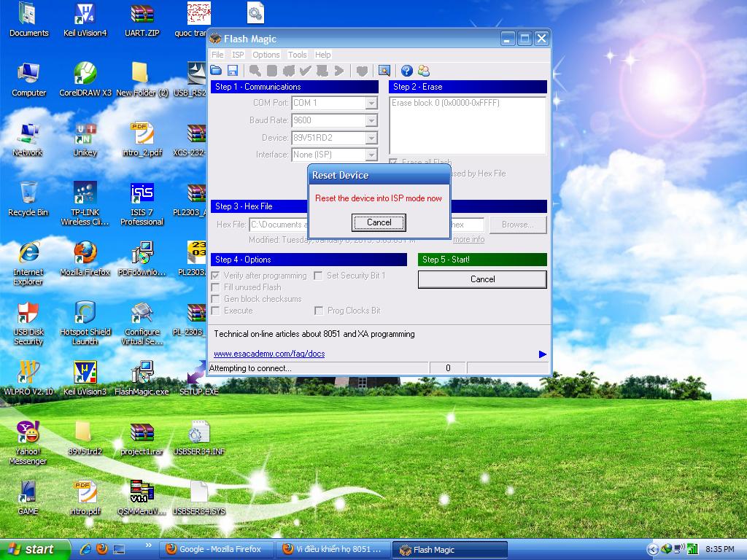Screen dimensions: 747x560
Task: Open Keil uVision4 desktop shortcut
Action: pyautogui.click(x=85, y=19)
